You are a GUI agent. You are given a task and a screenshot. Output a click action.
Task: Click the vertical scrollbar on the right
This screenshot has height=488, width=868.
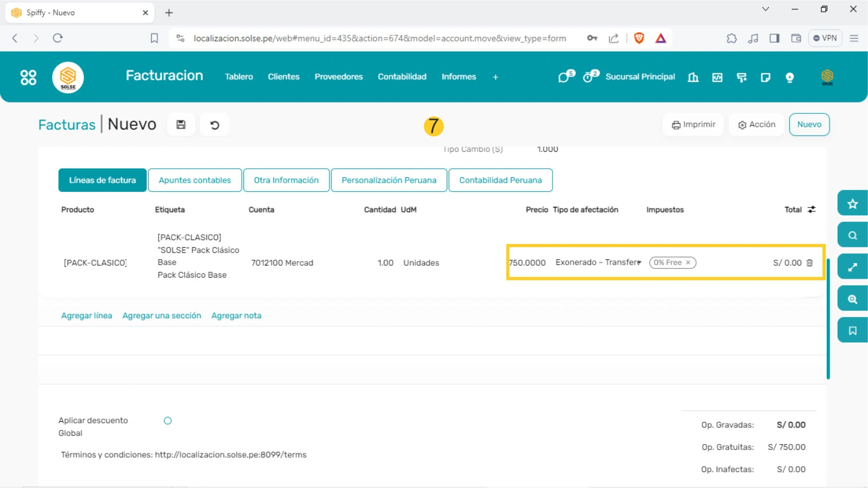click(x=828, y=319)
